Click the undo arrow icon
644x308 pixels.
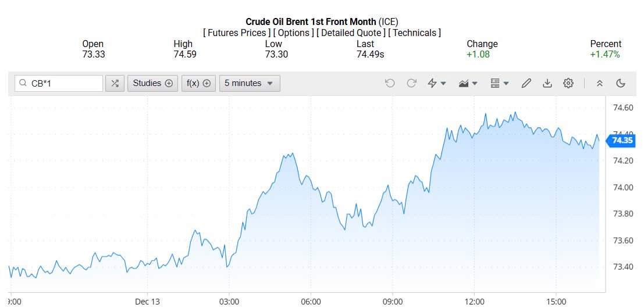tap(390, 83)
